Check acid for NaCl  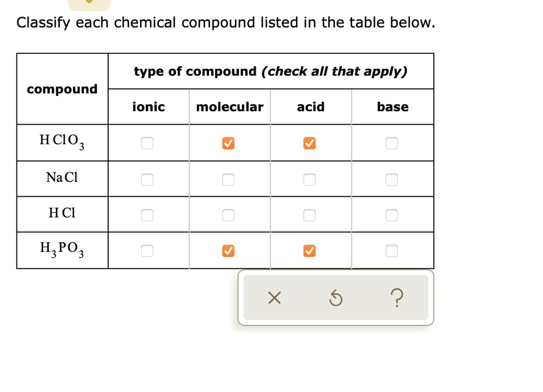point(309,180)
